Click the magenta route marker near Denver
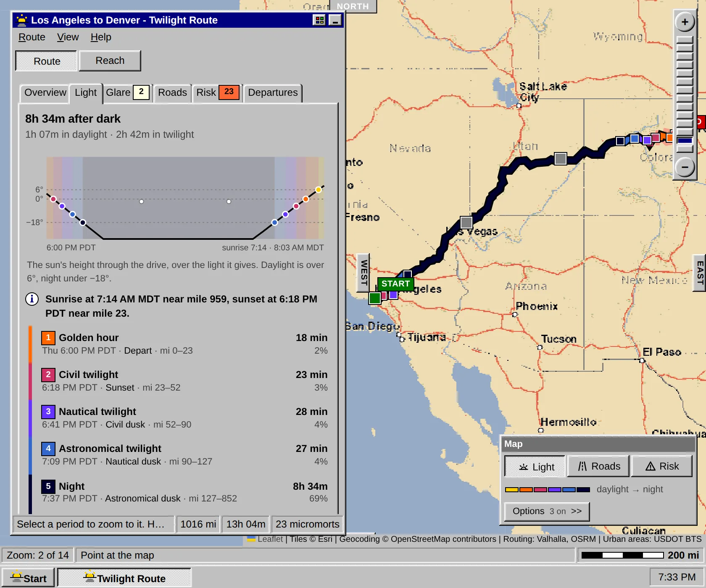This screenshot has height=588, width=706. (655, 138)
